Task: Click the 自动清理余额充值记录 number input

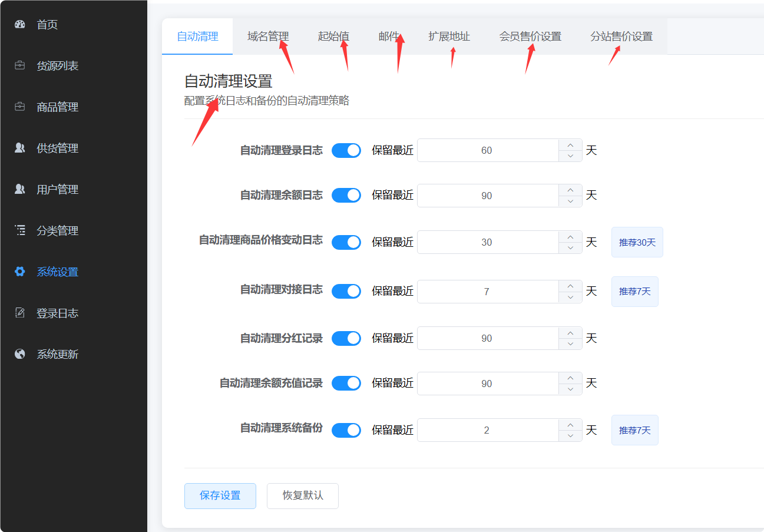Action: (487, 383)
